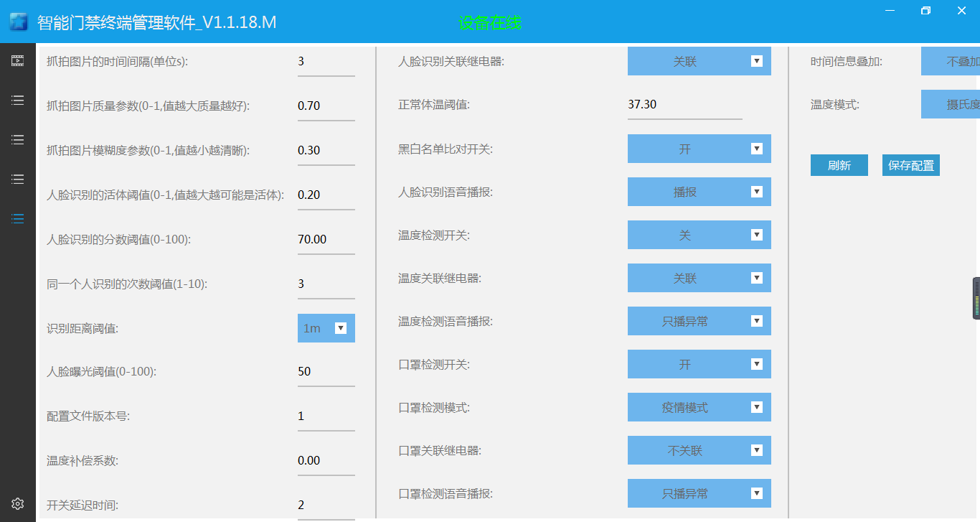
Task: Open the 黑白名单比对开关 on/off dropdown
Action: tap(699, 149)
